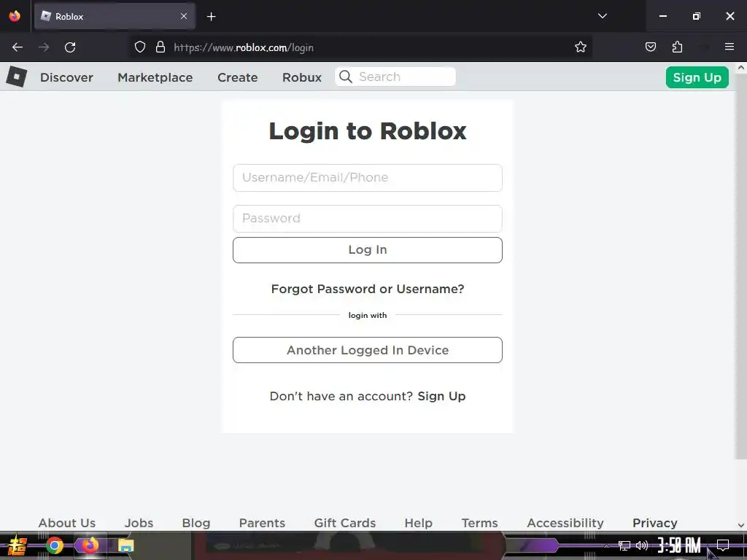This screenshot has height=560, width=747.
Task: Click Sign Up link below the form
Action: point(441,396)
